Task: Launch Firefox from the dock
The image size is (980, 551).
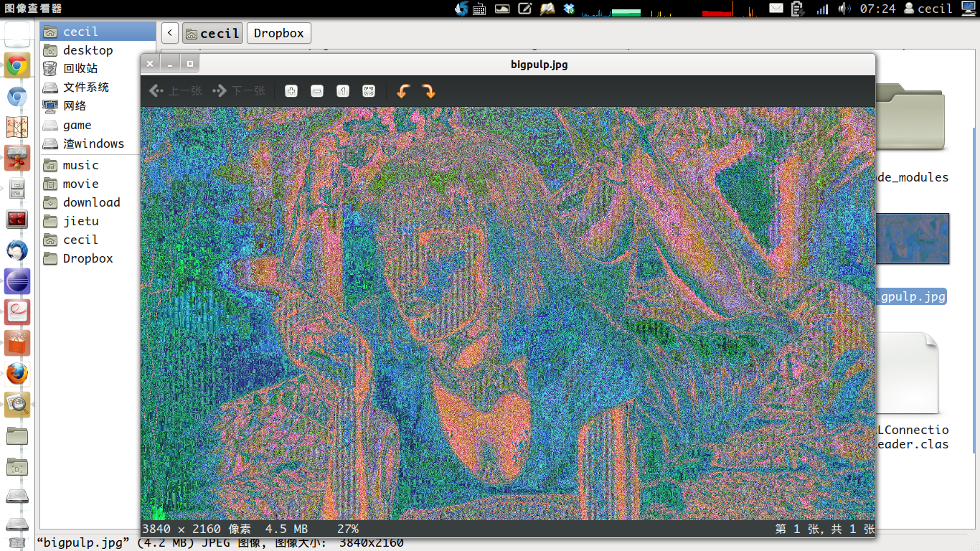Action: click(x=17, y=374)
